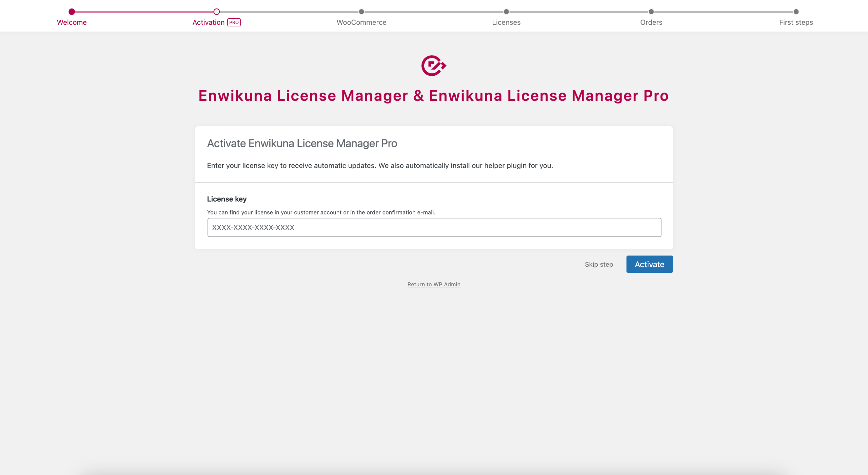Go to the Welcome step label

point(72,22)
